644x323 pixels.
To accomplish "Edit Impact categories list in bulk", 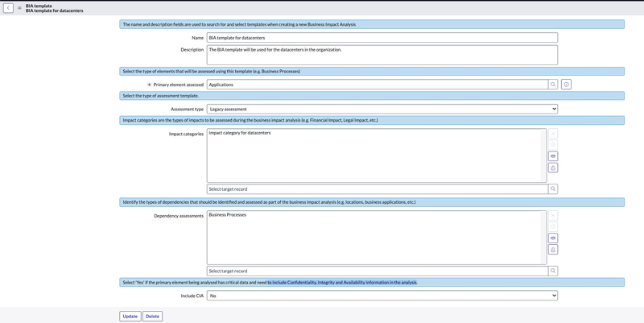I will click(x=553, y=156).
